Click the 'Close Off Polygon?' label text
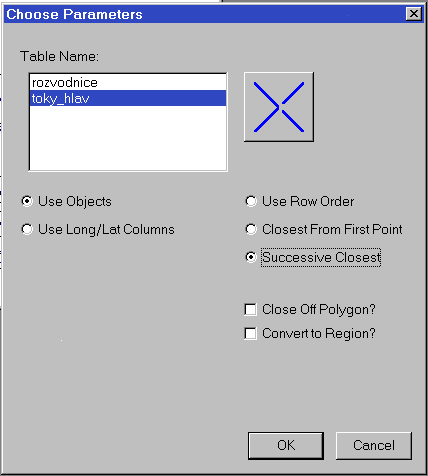 point(319,309)
